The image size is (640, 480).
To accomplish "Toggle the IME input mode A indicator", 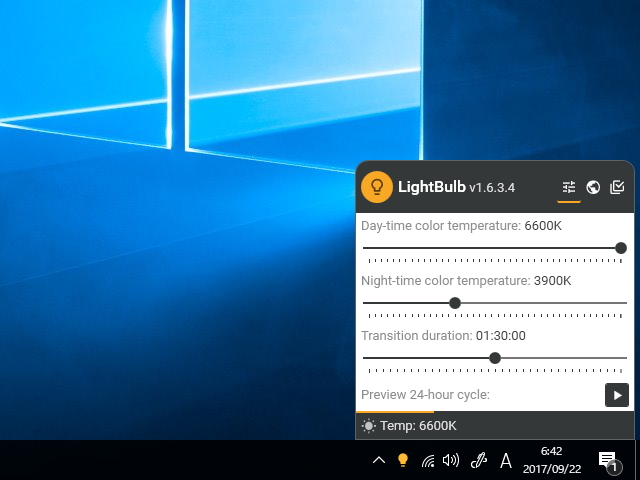I will 506,461.
